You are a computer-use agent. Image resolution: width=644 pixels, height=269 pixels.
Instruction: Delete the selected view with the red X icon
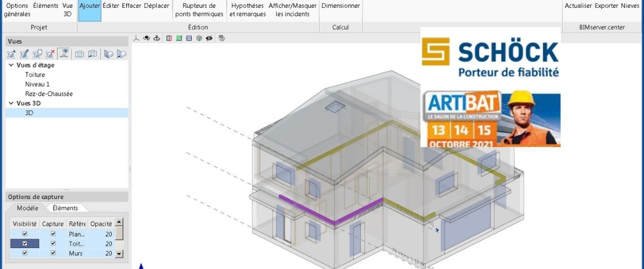point(51,54)
